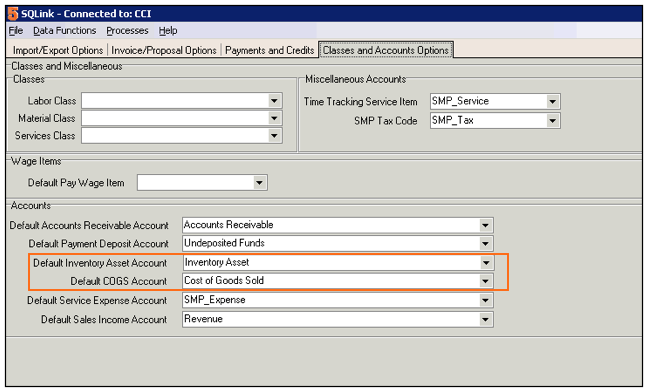Image resolution: width=651 pixels, height=392 pixels.
Task: Click the Default Service Expense Account label
Action: point(97,301)
